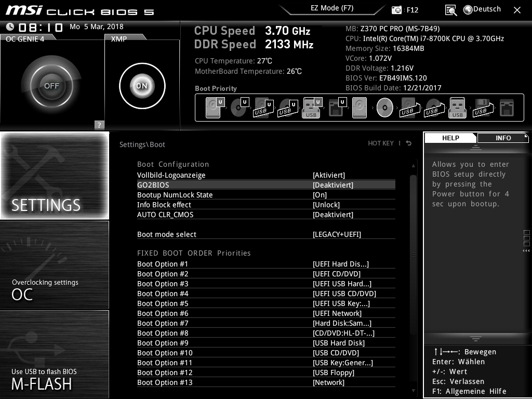Image resolution: width=532 pixels, height=399 pixels.
Task: Open Boot Option #10 device list
Action: (266, 353)
